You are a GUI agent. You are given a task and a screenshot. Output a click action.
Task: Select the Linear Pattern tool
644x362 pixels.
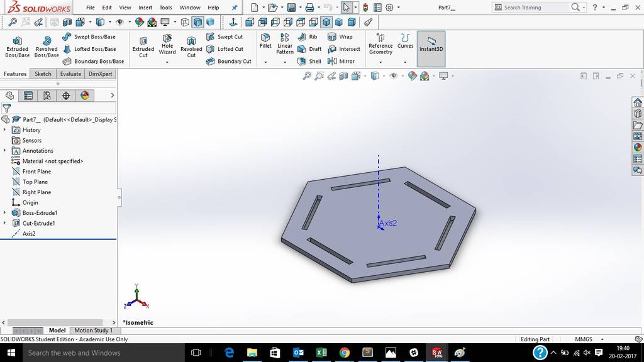point(285,43)
